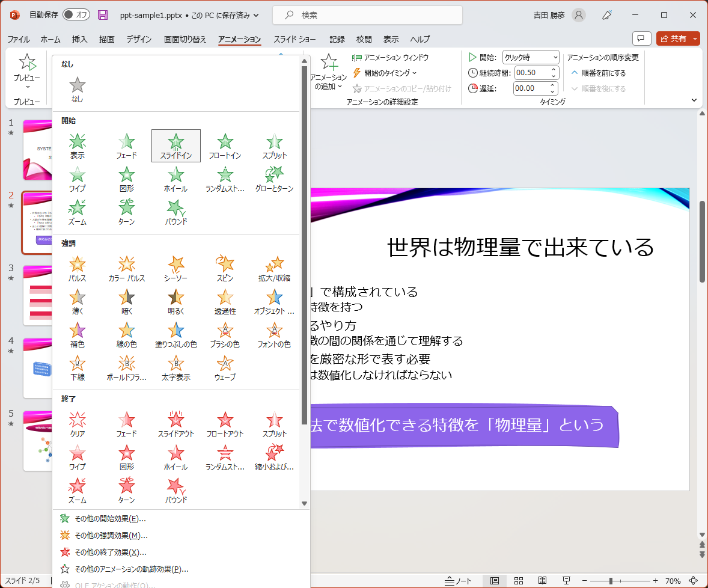
Task: Click the アニメーション ウィンドウ button
Action: point(391,58)
